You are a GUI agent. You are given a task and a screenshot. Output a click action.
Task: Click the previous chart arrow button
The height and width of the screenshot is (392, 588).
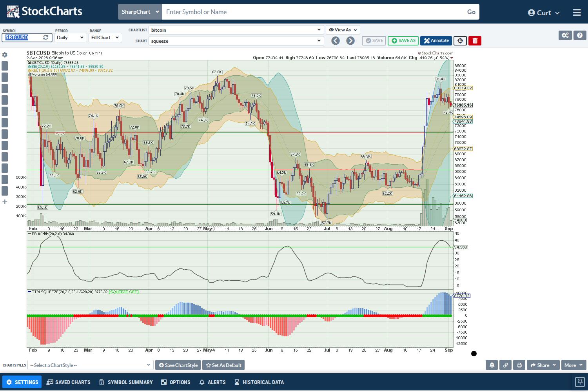click(335, 41)
